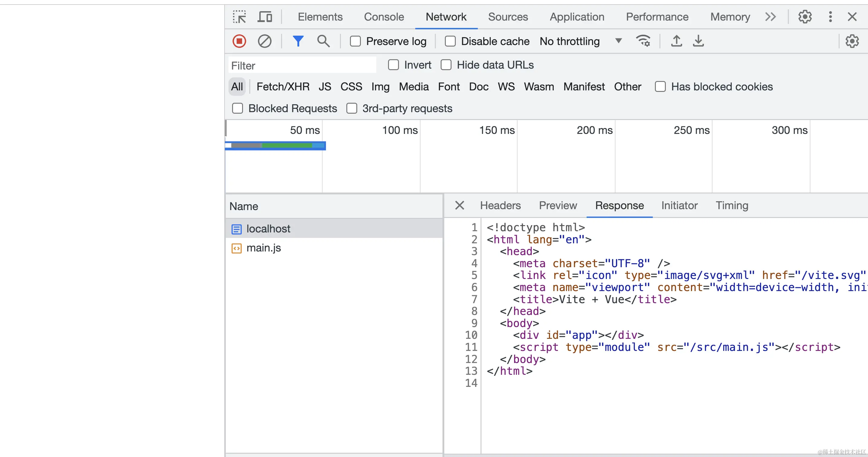Screen dimensions: 868x457
Task: Stop recording network log
Action: [x=239, y=41]
